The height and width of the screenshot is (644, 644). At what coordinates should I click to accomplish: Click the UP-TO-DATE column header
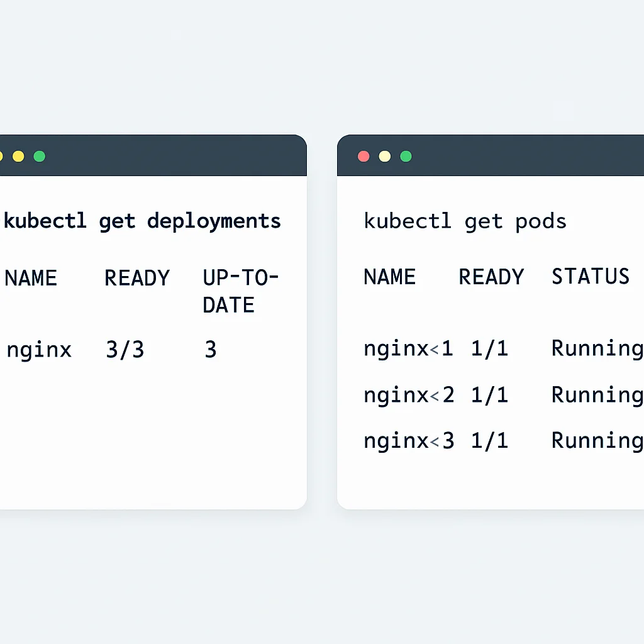point(241,291)
